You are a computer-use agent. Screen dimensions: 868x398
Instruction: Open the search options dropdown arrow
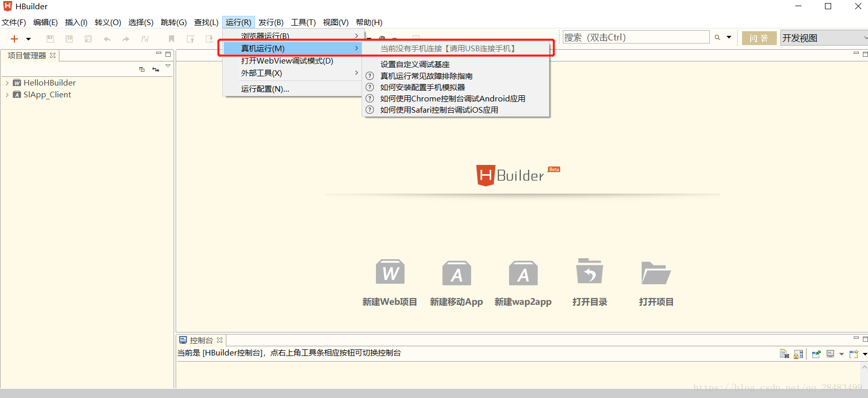coord(729,37)
